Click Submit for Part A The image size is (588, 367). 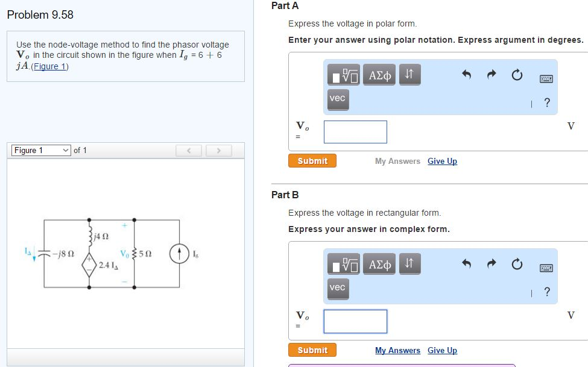click(312, 160)
